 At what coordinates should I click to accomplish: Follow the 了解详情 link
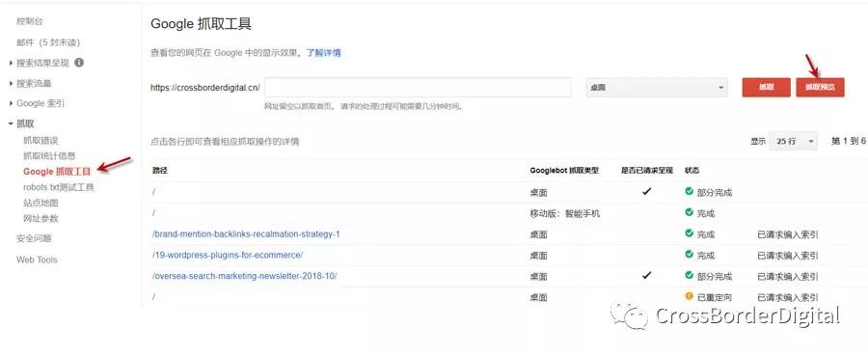[324, 53]
